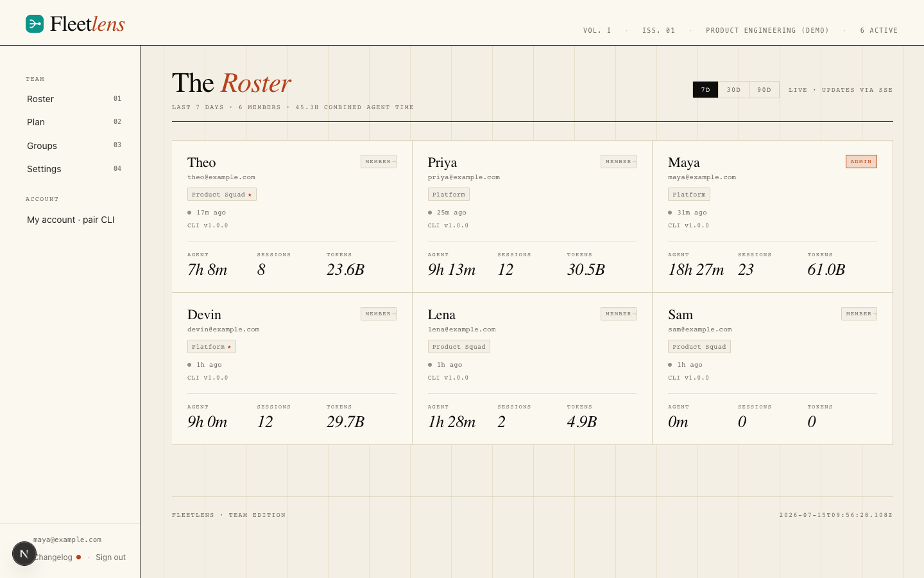Open Lena's MEMBER role dropdown
924x578 pixels.
tap(619, 314)
